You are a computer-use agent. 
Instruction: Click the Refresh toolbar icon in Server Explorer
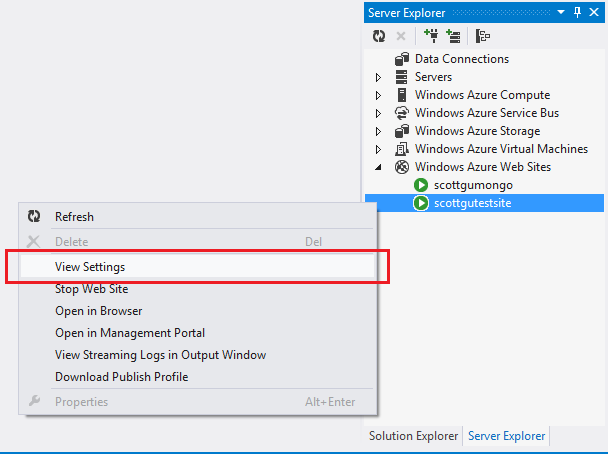point(379,36)
